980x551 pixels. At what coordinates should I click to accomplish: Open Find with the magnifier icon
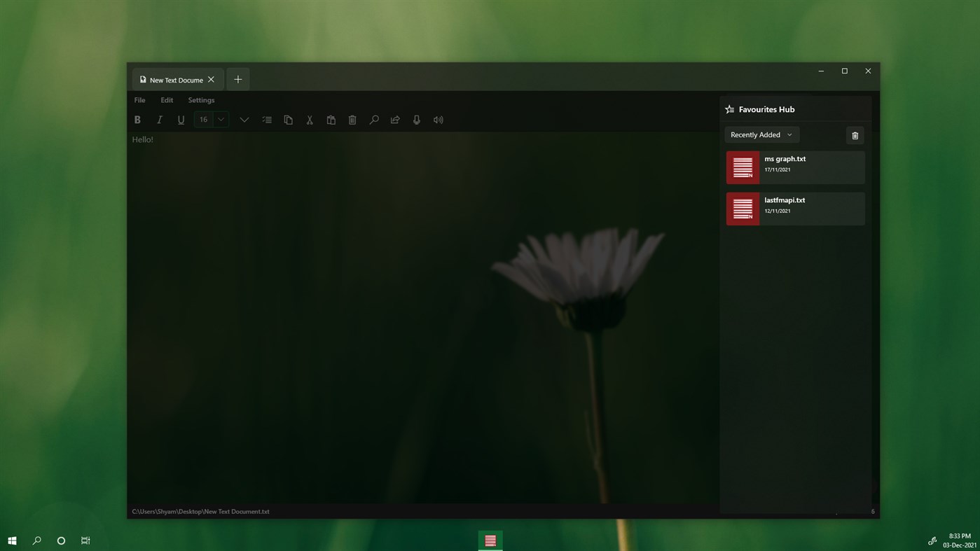point(373,119)
